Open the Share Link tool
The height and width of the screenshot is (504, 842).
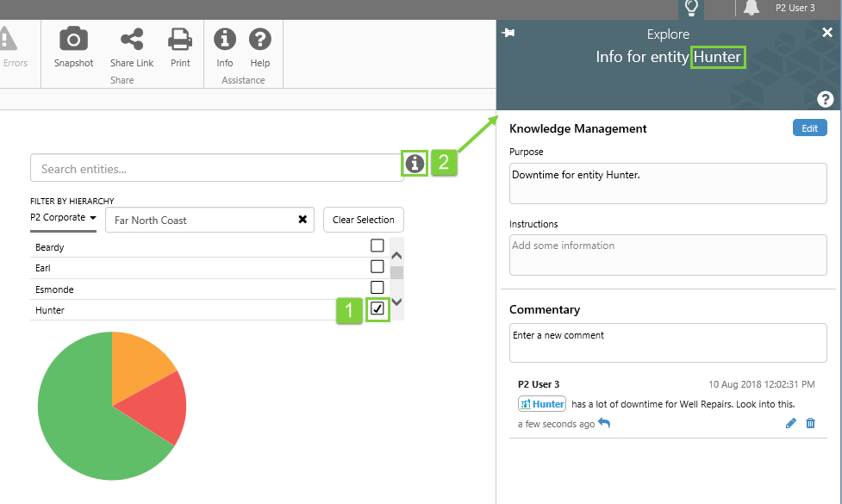pos(132,40)
